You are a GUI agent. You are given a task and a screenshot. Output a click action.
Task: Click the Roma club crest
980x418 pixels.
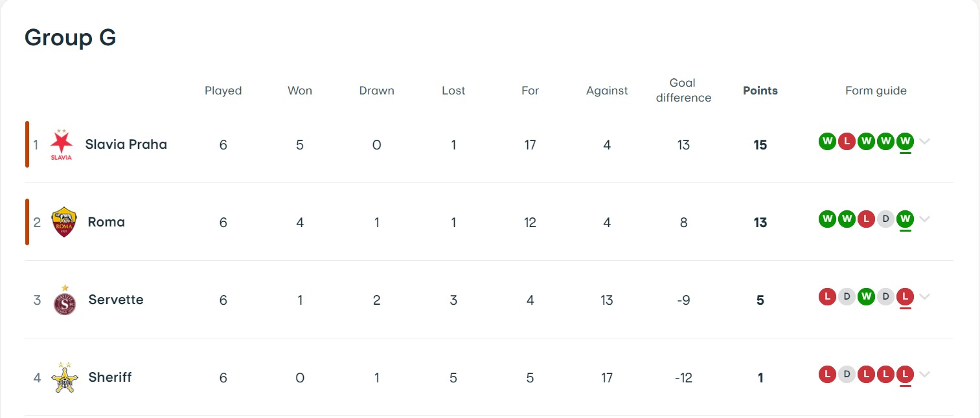pos(64,222)
